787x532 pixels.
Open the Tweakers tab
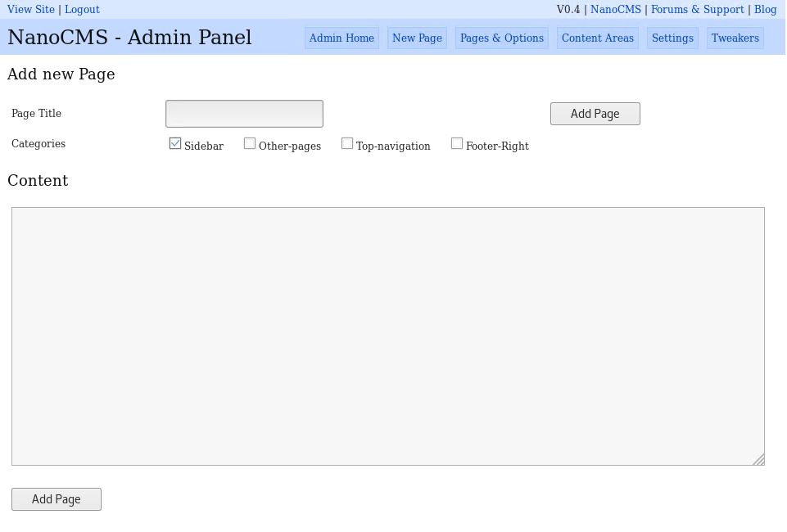(735, 38)
